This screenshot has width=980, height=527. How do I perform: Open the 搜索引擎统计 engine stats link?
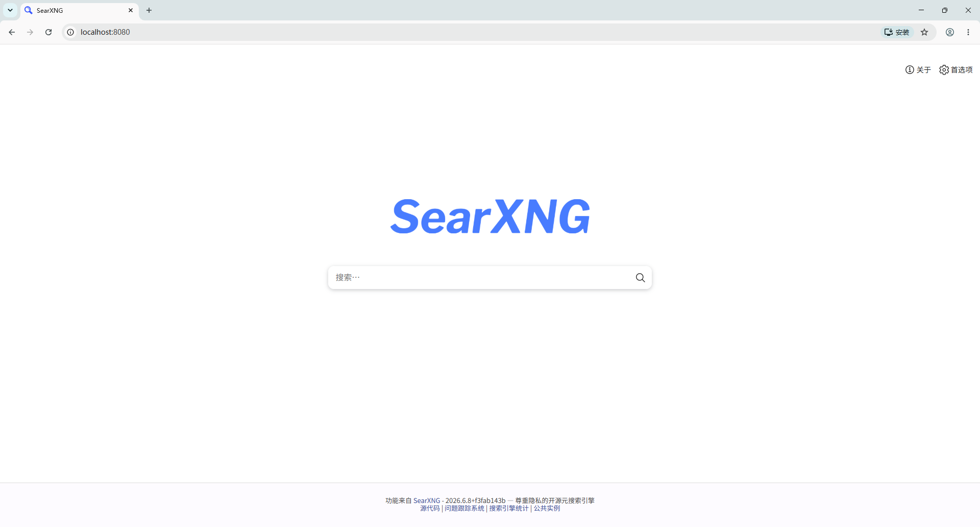(x=509, y=508)
